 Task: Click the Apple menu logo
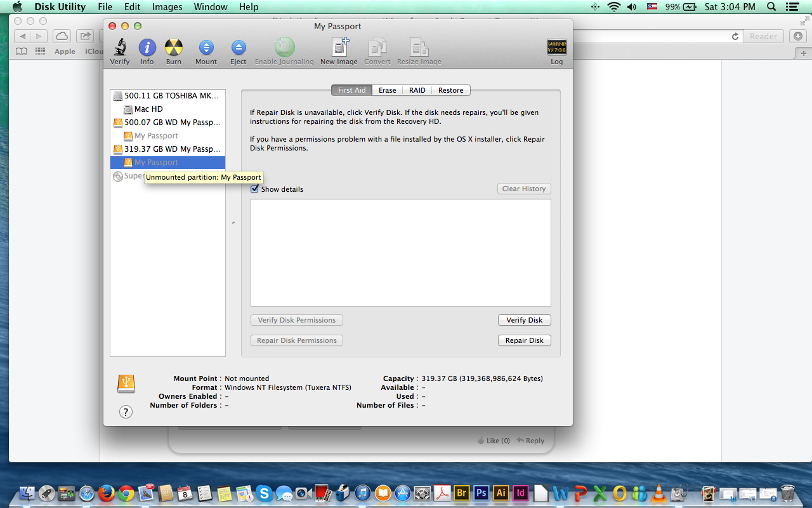click(x=17, y=7)
